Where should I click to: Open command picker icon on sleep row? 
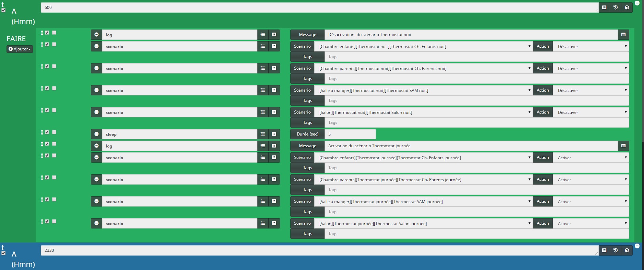[x=274, y=134]
